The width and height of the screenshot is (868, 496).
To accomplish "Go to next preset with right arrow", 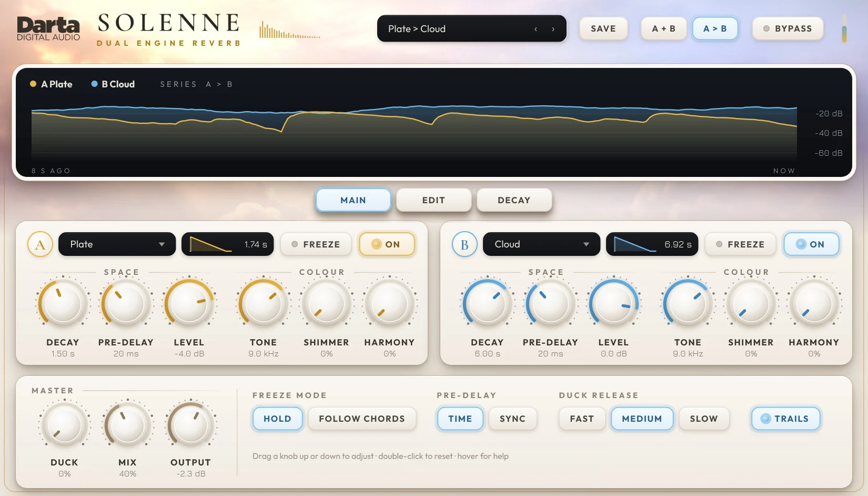I will tap(553, 29).
